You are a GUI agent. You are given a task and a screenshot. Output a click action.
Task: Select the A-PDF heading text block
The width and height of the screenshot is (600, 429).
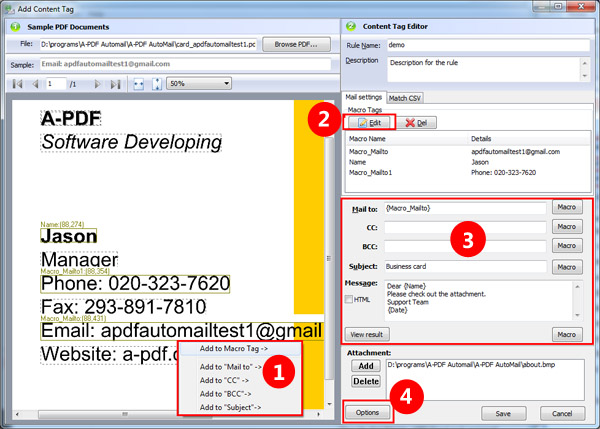(x=71, y=119)
